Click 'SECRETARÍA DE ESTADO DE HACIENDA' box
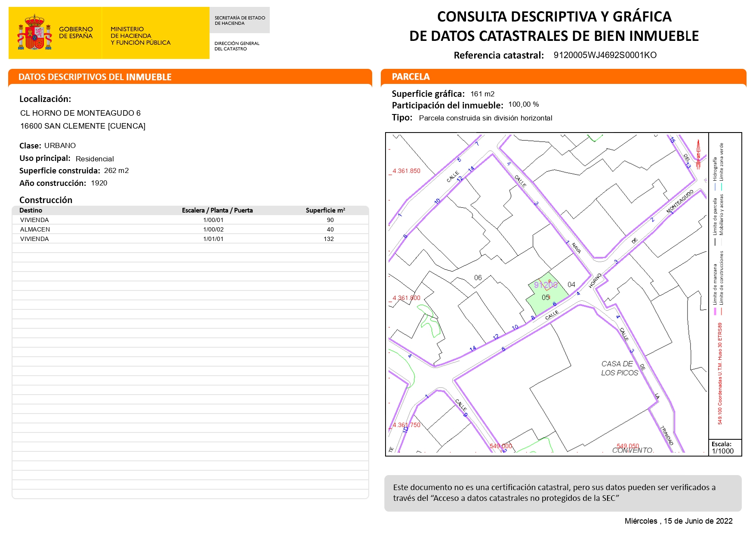 240,20
